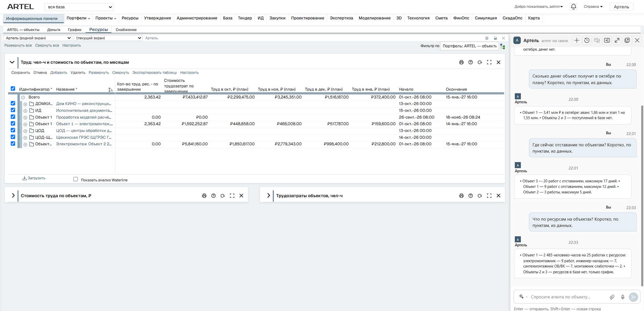Enable Показать анализ Waterline checkbox
The width and height of the screenshot is (644, 311).
pos(76,179)
